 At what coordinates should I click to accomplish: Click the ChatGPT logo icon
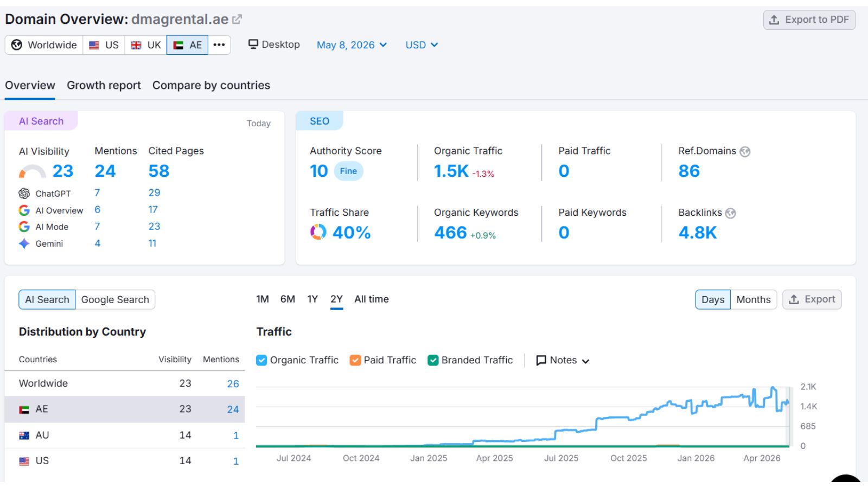[24, 194]
